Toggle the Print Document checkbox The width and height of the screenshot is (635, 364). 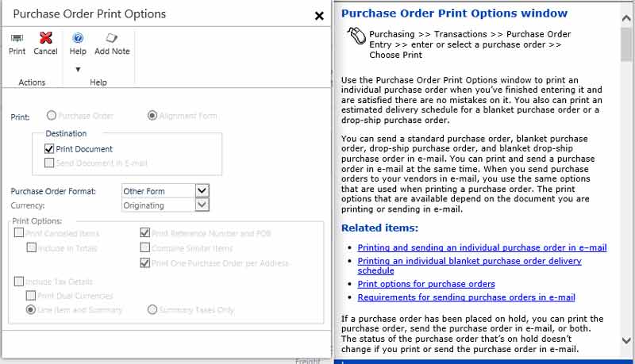tap(49, 149)
